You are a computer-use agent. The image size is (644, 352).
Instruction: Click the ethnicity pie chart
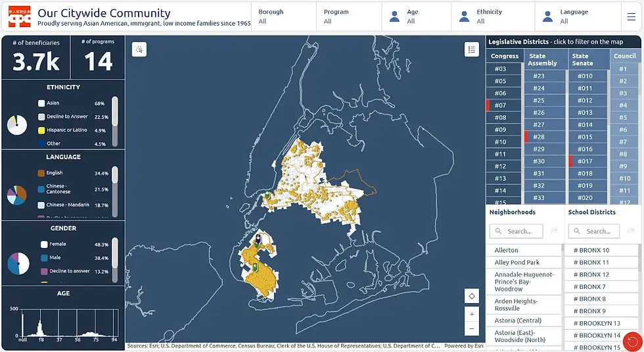click(x=17, y=125)
